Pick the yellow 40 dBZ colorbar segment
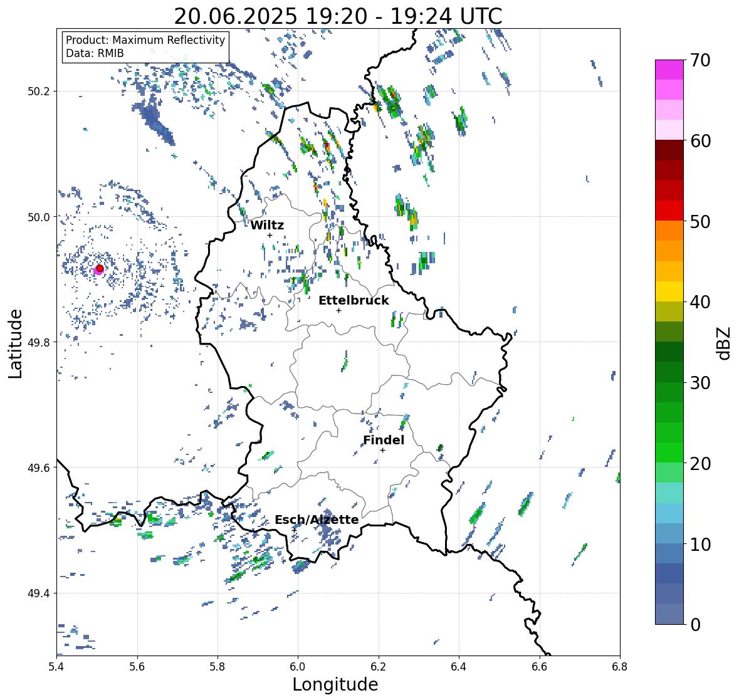 669,291
